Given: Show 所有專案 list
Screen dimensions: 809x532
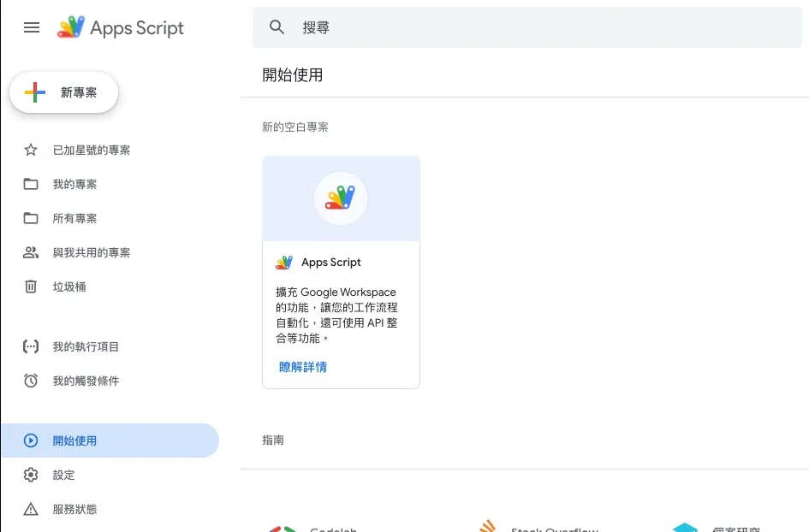Looking at the screenshot, I should coord(74,219).
